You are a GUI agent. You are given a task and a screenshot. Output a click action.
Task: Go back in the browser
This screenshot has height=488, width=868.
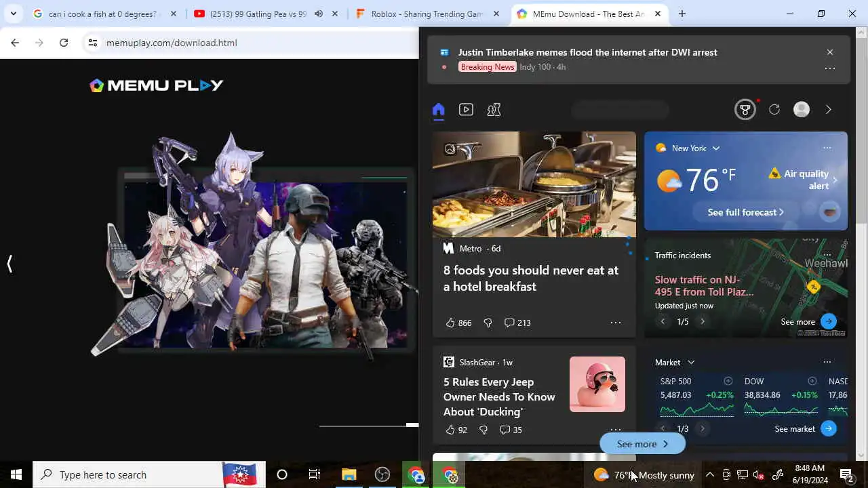15,43
